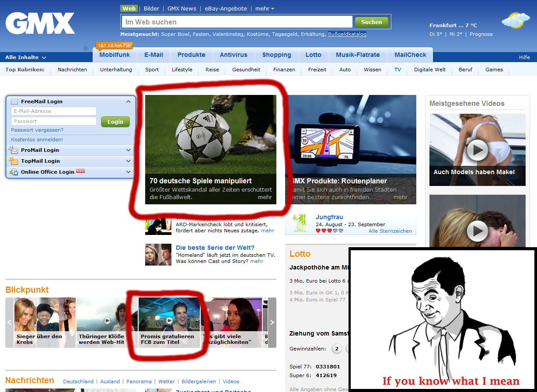Go to previous Blickpunkt slide

(x=10, y=322)
